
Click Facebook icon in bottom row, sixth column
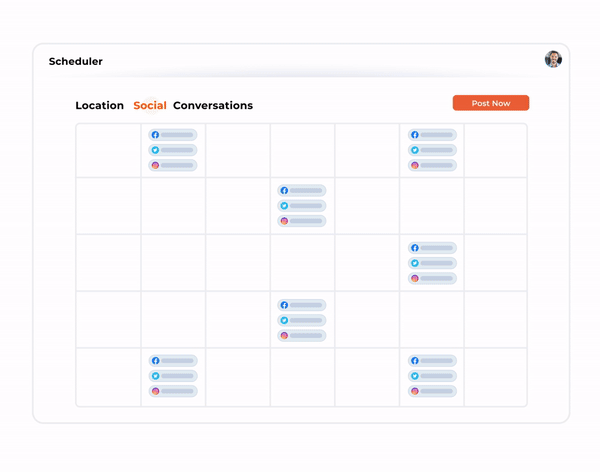click(x=414, y=361)
